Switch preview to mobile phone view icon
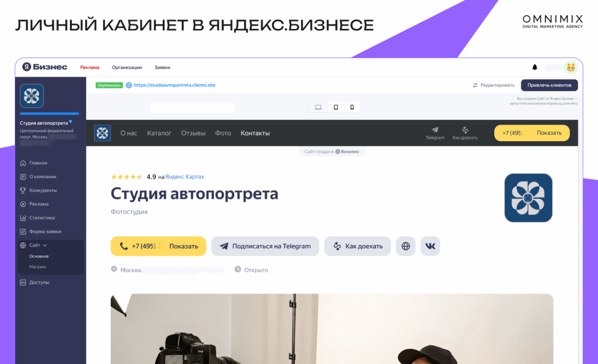Viewport: 598px width, 364px height. pos(352,107)
